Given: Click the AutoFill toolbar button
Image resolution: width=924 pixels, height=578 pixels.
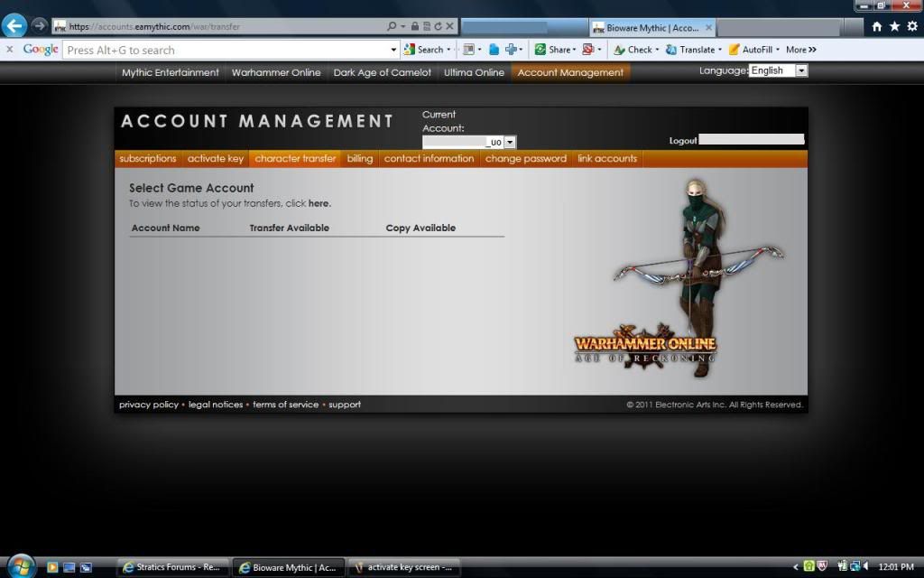Looking at the screenshot, I should coord(751,50).
